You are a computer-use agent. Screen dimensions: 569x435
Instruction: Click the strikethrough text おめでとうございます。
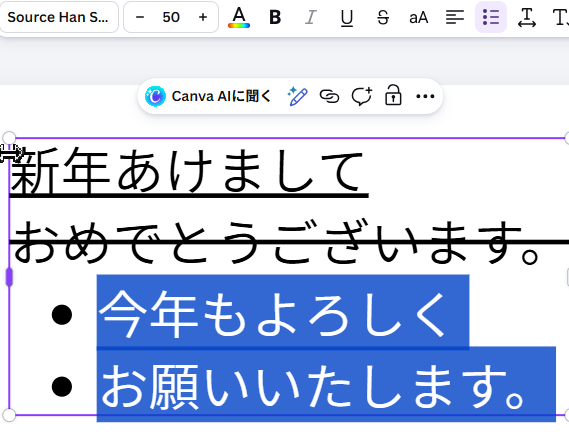tap(277, 242)
